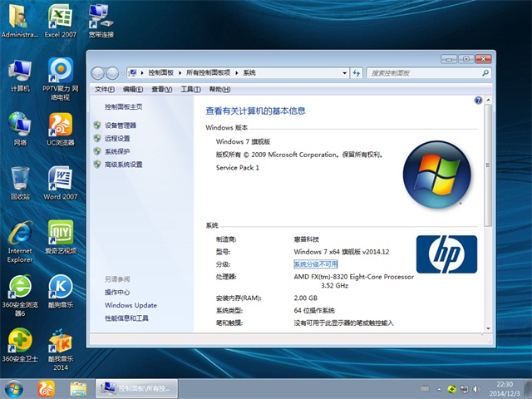Open the 回收站 recycle bin icon
The image size is (532, 399).
point(20,179)
